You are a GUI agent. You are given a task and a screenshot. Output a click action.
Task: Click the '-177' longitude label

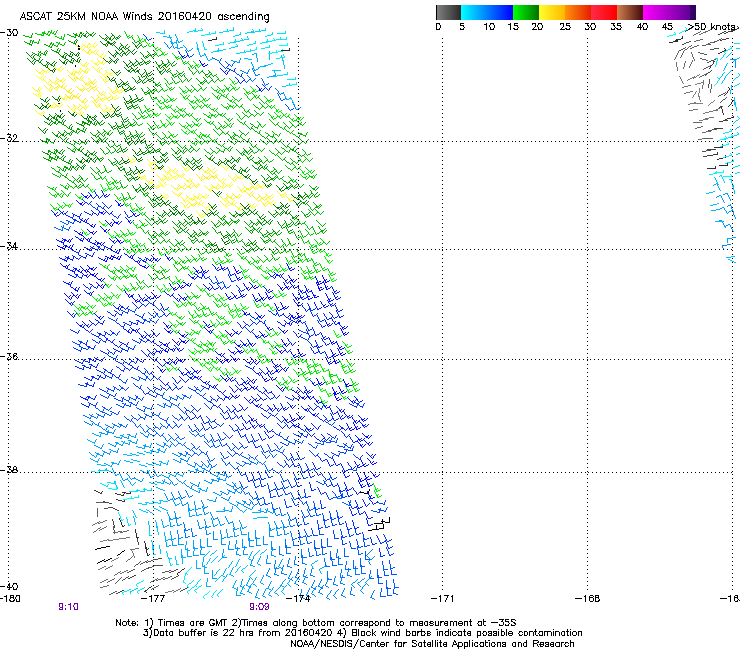(153, 599)
